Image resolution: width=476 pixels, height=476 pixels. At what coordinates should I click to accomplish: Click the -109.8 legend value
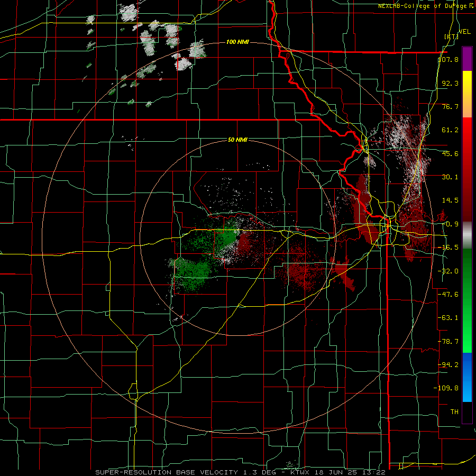pyautogui.click(x=446, y=388)
